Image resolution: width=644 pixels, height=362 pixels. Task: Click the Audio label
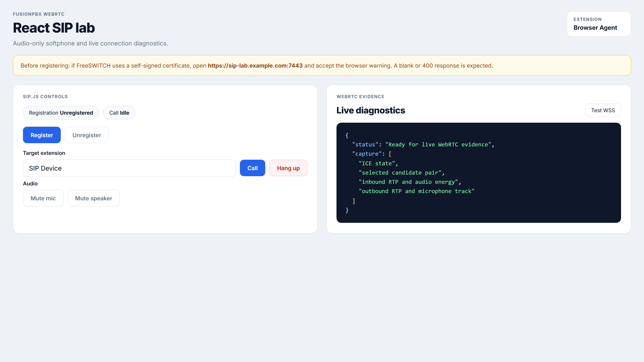tap(30, 183)
